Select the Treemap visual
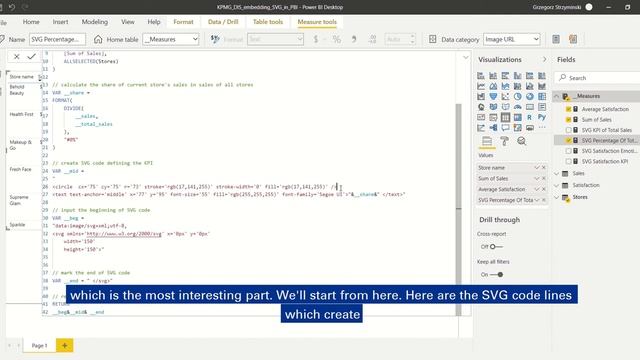The width and height of the screenshot is (640, 360). [x=542, y=97]
